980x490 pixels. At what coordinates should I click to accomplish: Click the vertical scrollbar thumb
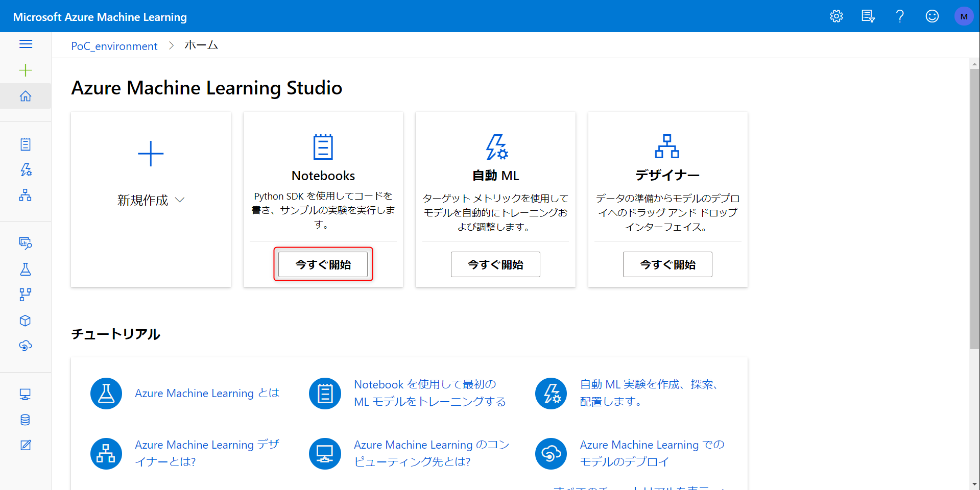point(975,209)
